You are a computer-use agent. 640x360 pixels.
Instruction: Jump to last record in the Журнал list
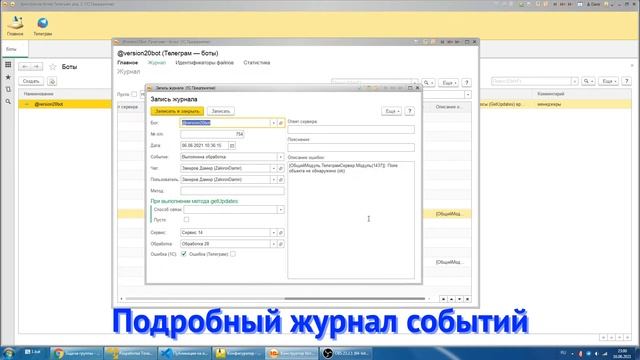pyautogui.click(x=467, y=299)
